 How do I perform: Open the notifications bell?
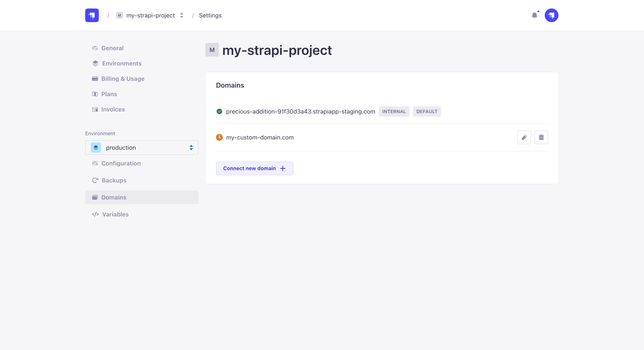coord(535,15)
